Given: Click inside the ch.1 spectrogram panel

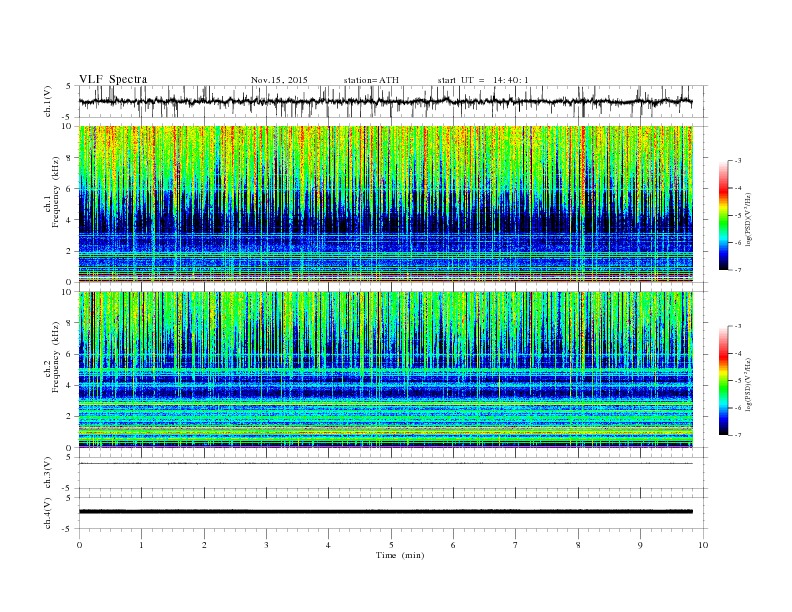Looking at the screenshot, I should coord(386,204).
